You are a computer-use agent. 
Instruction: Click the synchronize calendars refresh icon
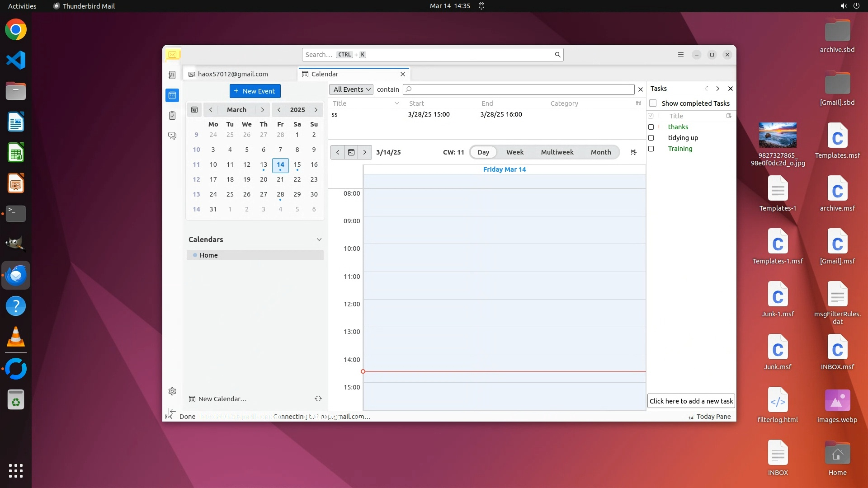(318, 399)
